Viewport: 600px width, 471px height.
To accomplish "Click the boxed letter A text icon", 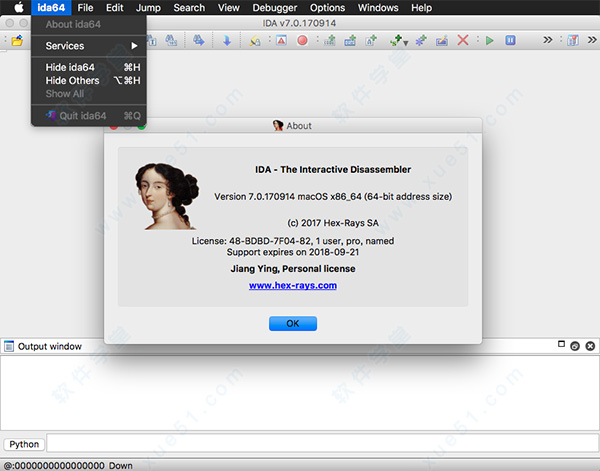I will coord(281,40).
